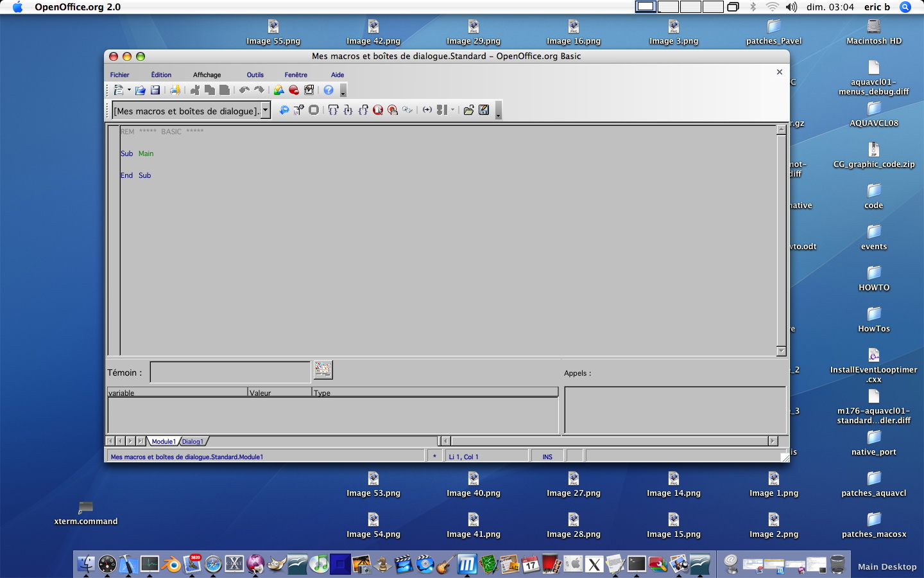
Task: Click the modified asterisk indicator
Action: click(x=434, y=457)
